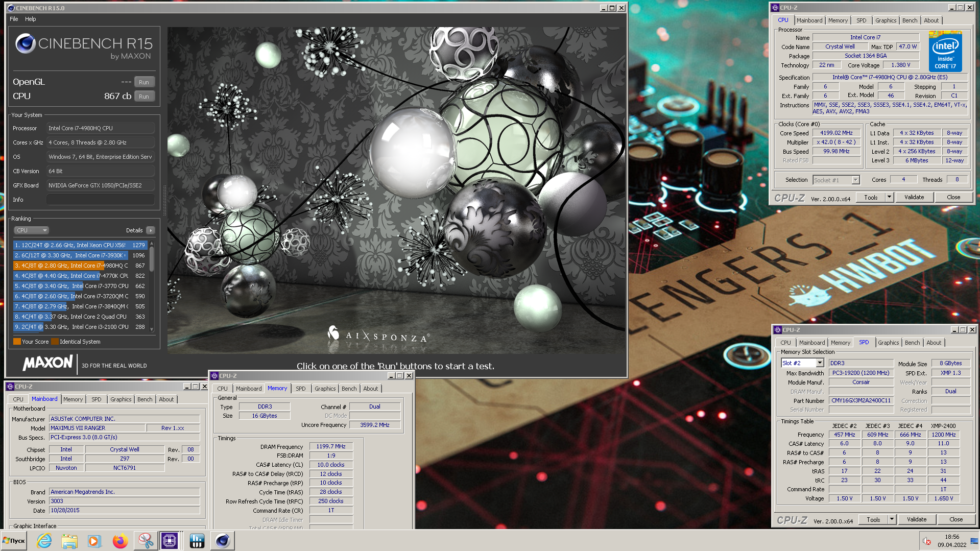Select ranking row Intel Xeon X56 1279
Viewport: 980px width, 551px height.
(80, 245)
